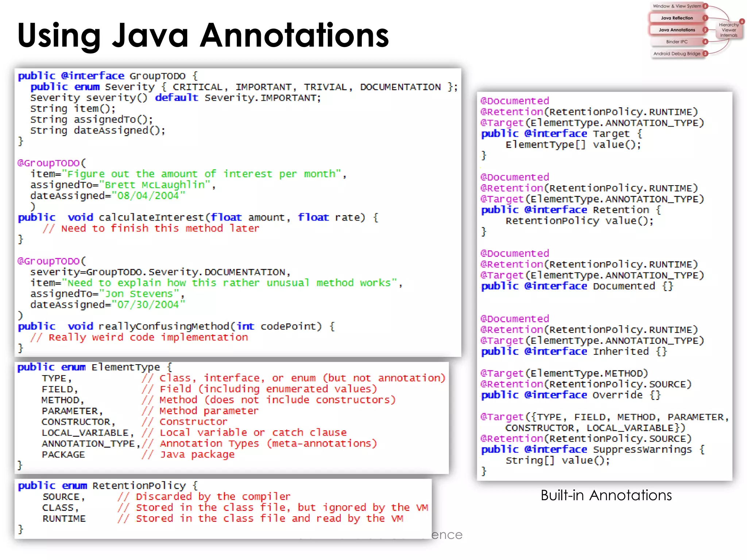Viewport: 747px width, 560px height.
Task: Select the Java Annotations box in the diagram
Action: pyautogui.click(x=677, y=30)
